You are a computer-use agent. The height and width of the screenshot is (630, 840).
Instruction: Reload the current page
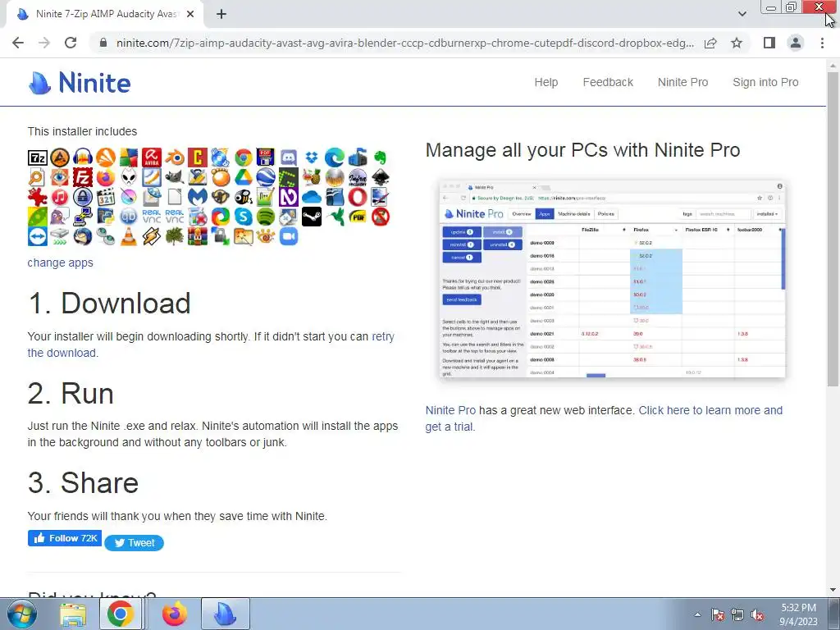71,43
